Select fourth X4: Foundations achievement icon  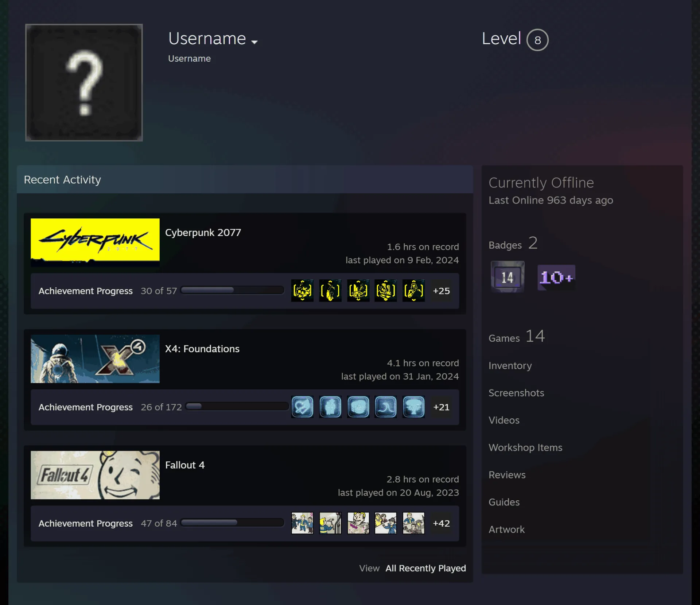click(x=386, y=407)
